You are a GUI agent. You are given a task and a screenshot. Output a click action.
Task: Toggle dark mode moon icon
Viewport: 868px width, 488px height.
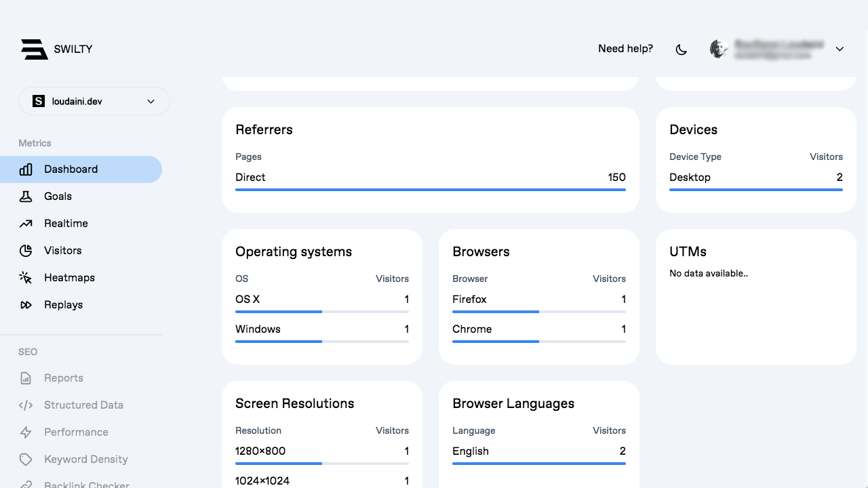(682, 49)
